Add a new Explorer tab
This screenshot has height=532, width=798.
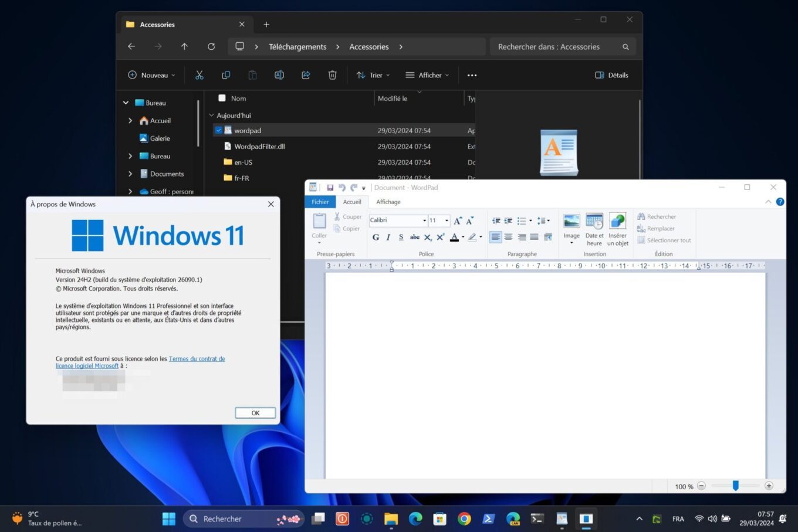point(266,25)
